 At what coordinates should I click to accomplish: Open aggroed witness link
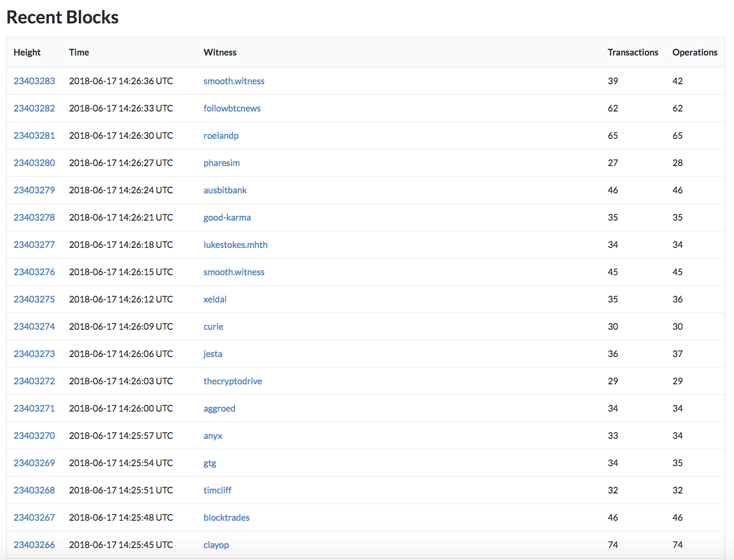coord(220,408)
